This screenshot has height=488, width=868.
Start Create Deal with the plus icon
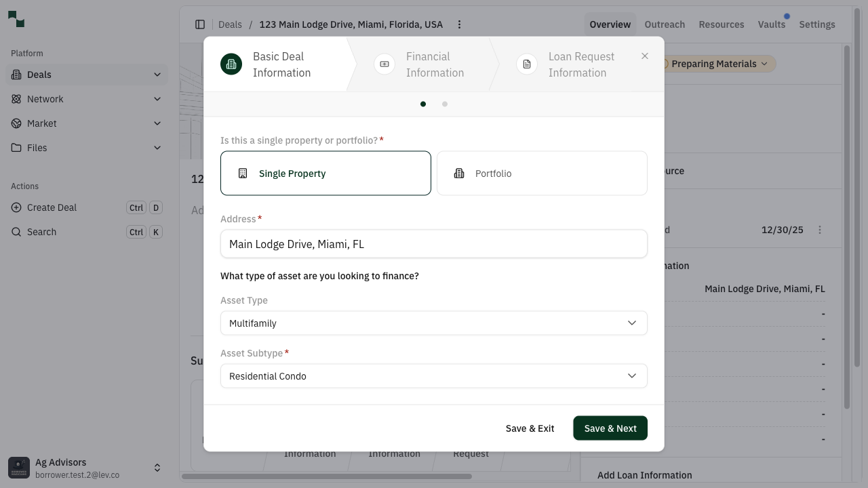[16, 207]
